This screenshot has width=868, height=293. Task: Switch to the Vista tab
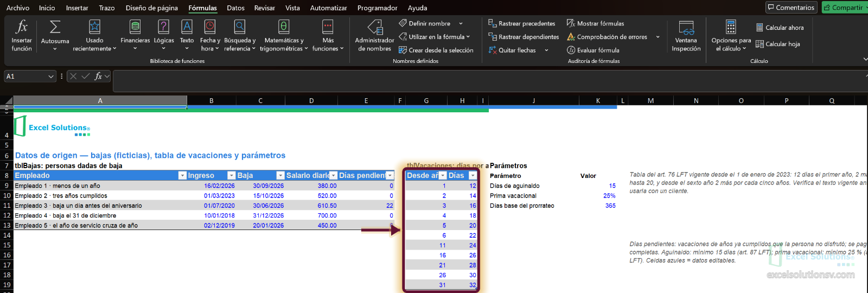[x=292, y=8]
